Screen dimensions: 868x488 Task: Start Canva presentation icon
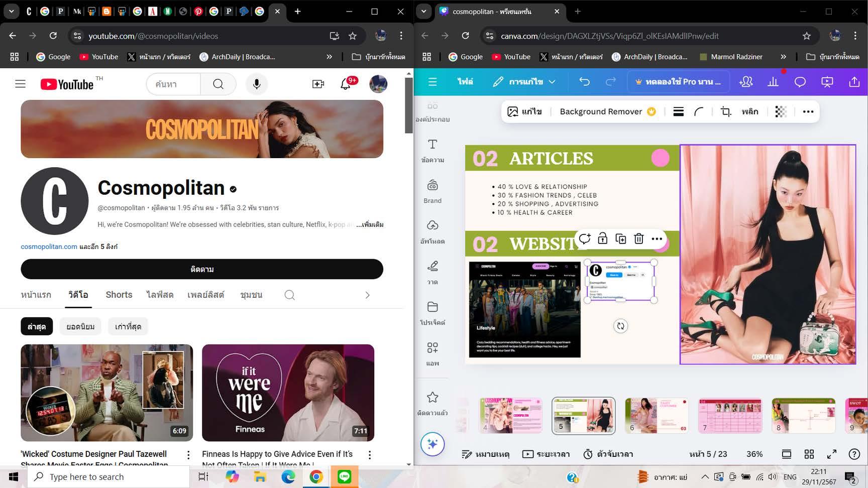click(x=827, y=82)
